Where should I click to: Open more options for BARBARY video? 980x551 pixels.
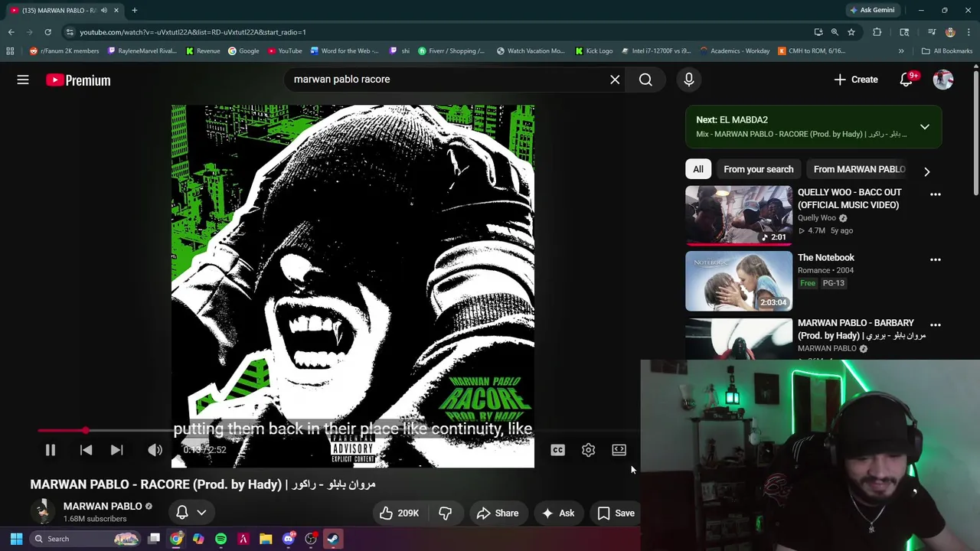click(935, 324)
